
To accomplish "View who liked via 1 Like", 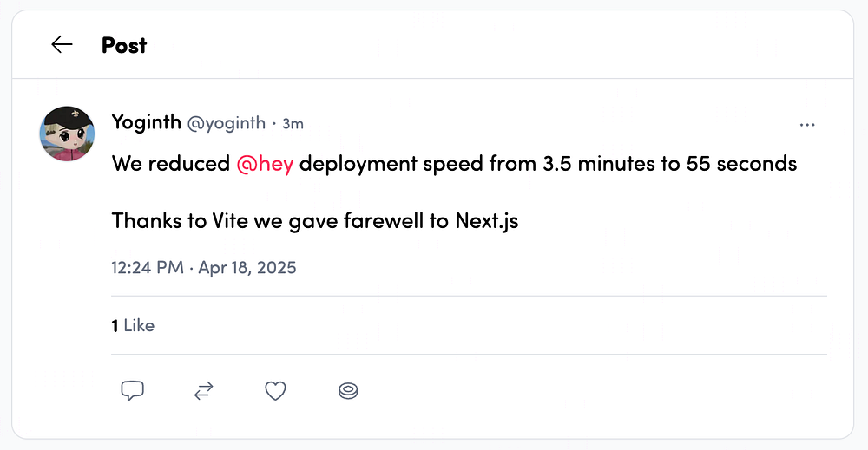I will tap(133, 325).
